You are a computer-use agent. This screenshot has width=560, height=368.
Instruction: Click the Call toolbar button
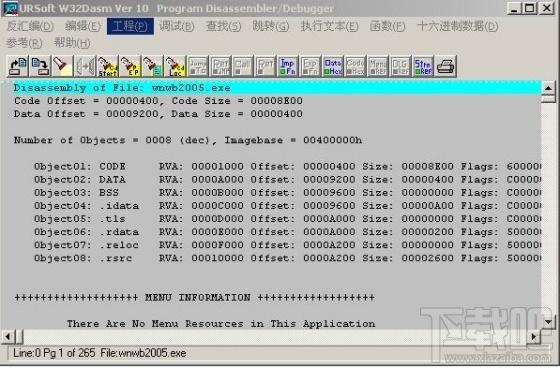tap(243, 66)
